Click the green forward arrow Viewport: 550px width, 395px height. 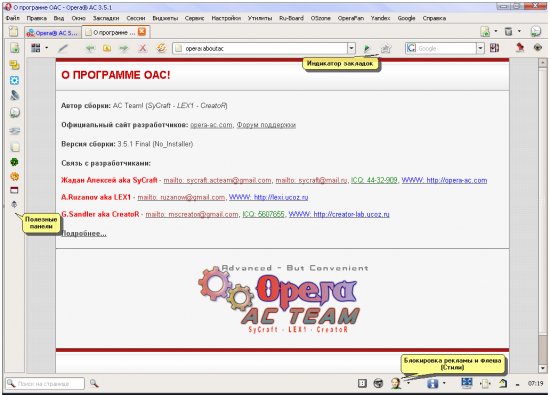pyautogui.click(x=124, y=48)
